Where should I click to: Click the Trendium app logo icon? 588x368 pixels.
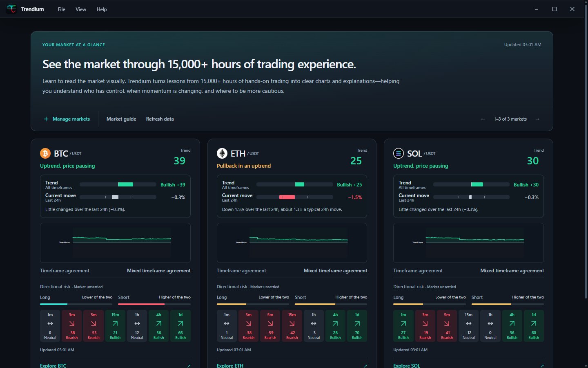11,9
